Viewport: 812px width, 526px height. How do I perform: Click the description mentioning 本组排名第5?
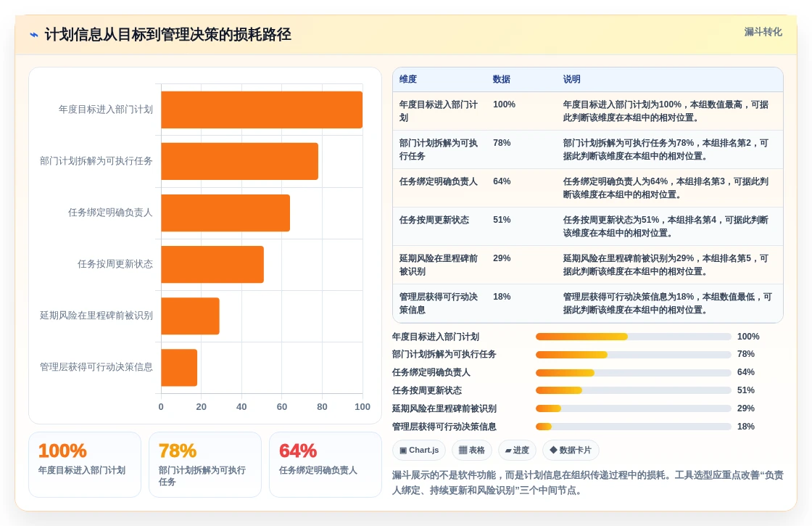(666, 265)
